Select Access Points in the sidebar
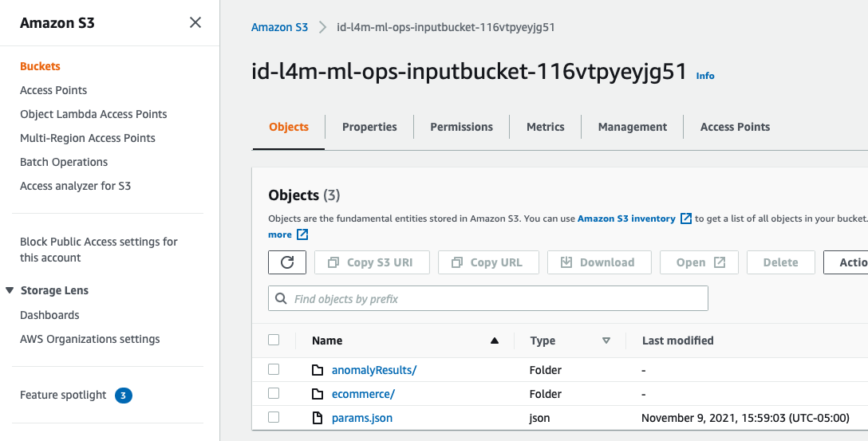This screenshot has height=441, width=868. click(x=53, y=90)
